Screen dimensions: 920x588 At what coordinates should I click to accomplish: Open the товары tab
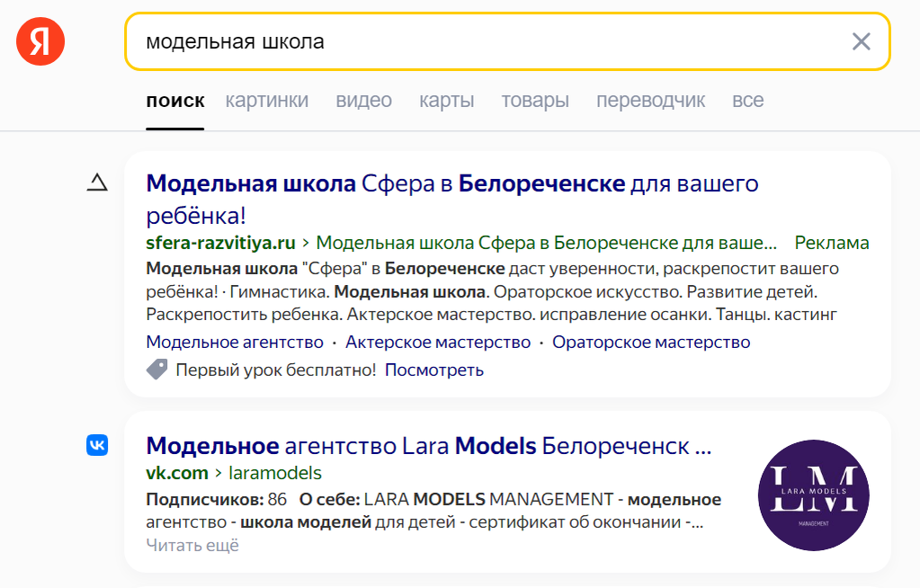pos(535,101)
